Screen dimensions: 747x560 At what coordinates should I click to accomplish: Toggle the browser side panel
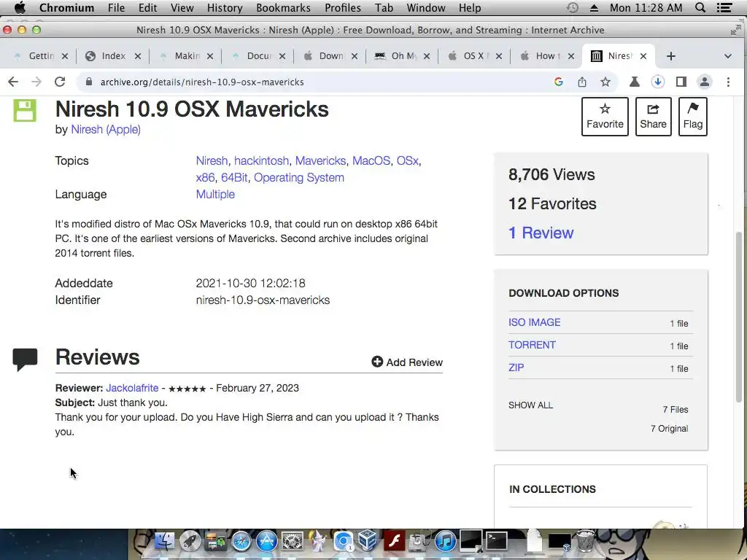(681, 82)
